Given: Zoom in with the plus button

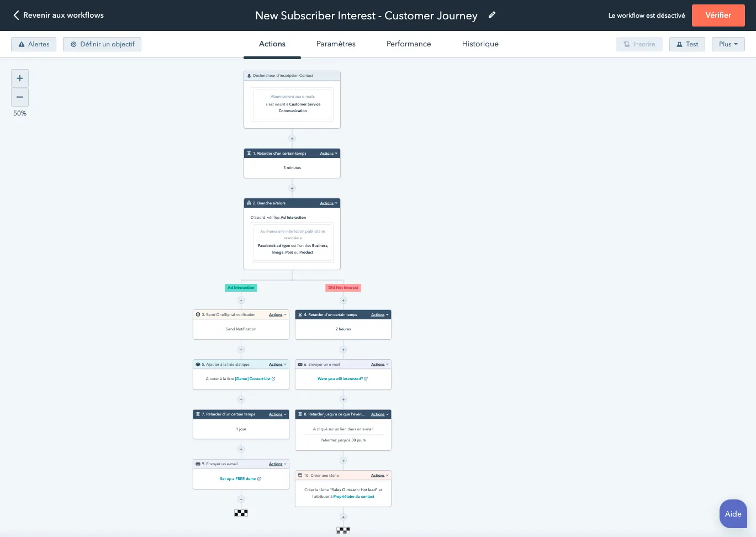Looking at the screenshot, I should (20, 78).
